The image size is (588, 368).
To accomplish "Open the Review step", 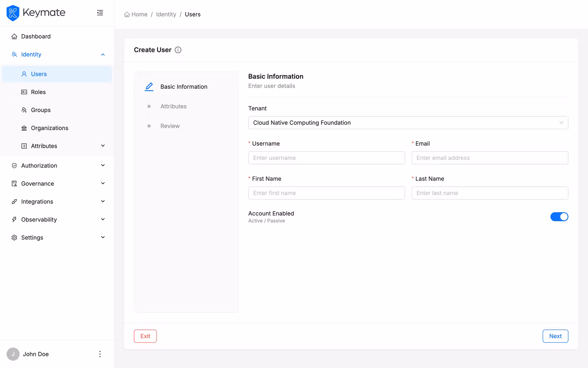I will pos(170,125).
